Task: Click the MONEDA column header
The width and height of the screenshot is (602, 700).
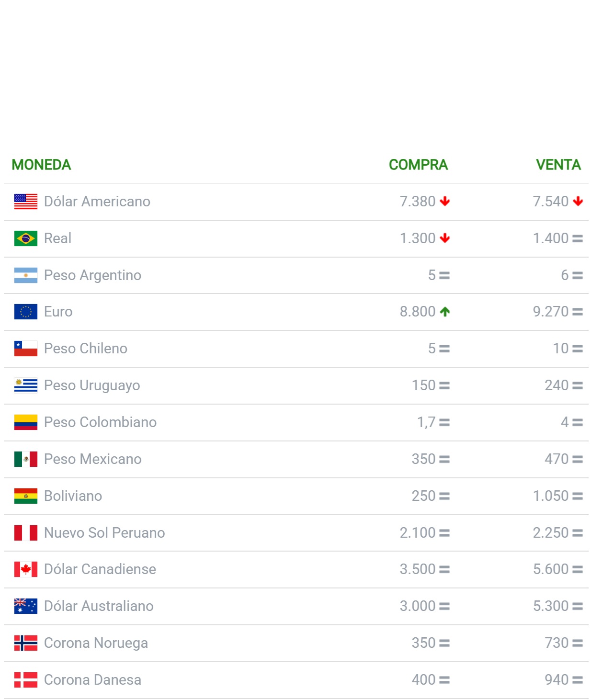Action: [x=41, y=165]
